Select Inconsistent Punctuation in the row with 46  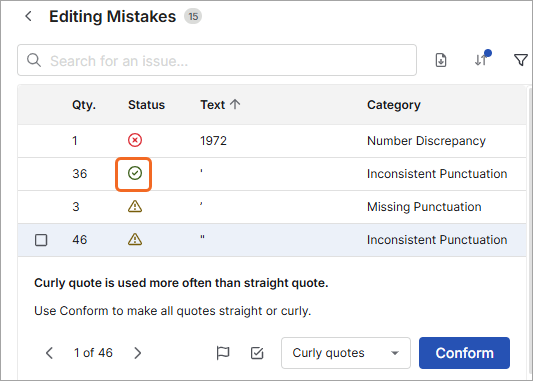437,239
